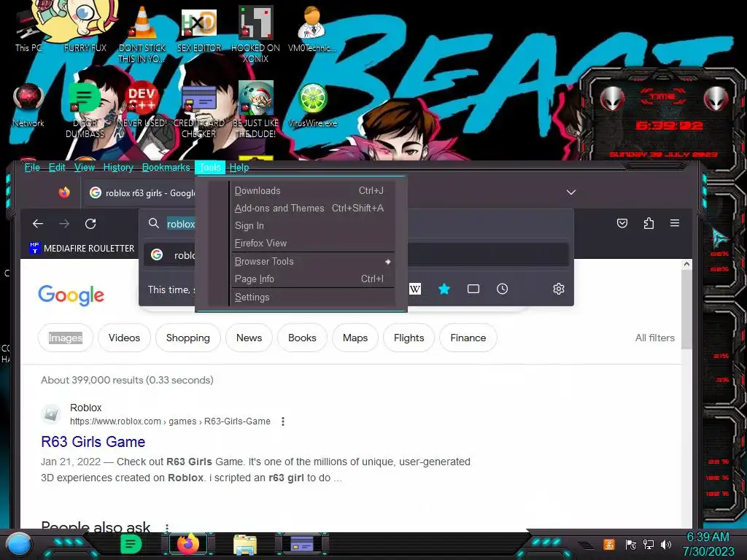Select the Network desktop icon

(28, 105)
